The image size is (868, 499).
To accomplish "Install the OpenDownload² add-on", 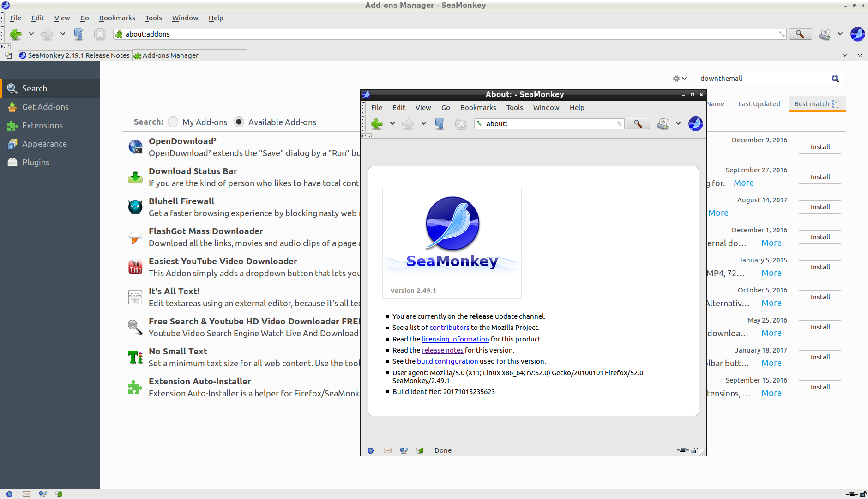I will coord(820,147).
